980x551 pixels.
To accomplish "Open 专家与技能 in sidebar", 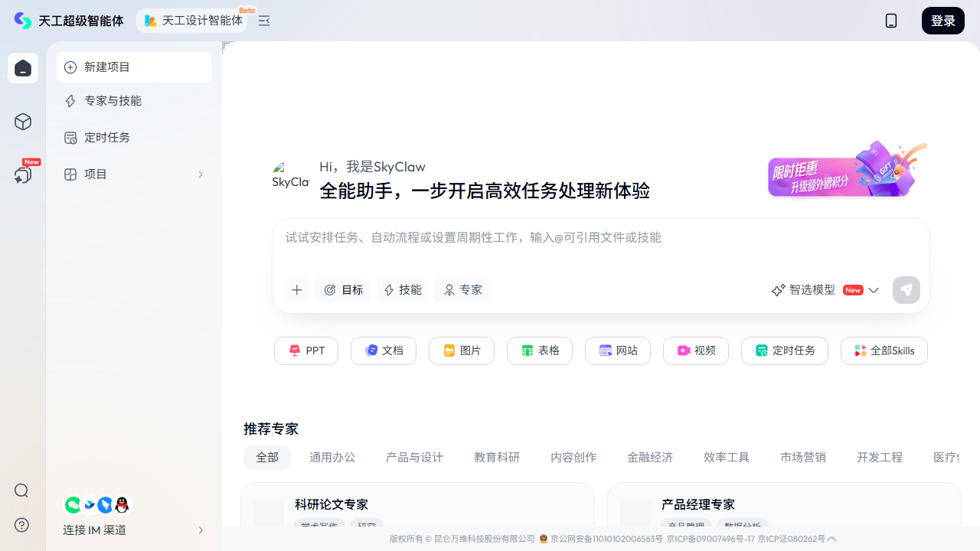I will click(x=134, y=101).
